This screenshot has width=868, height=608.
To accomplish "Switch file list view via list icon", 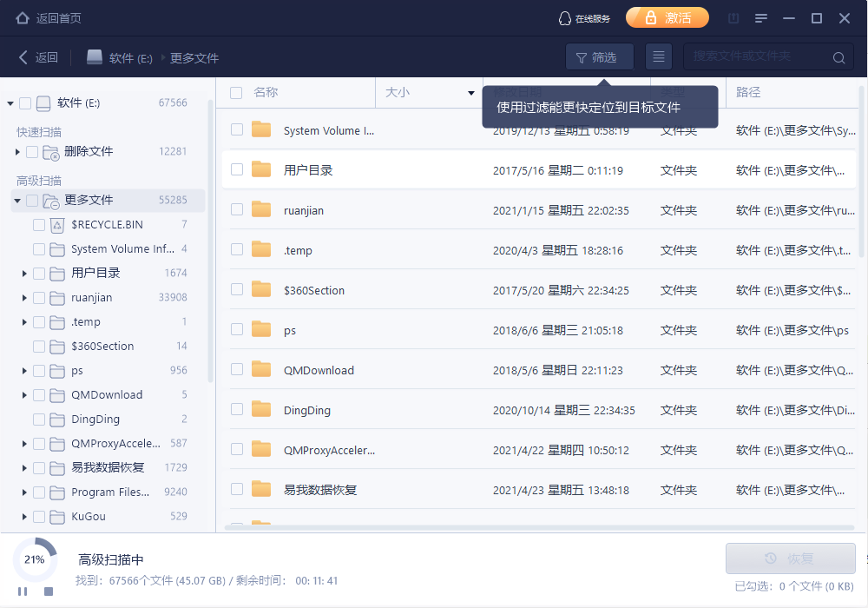I will [659, 57].
